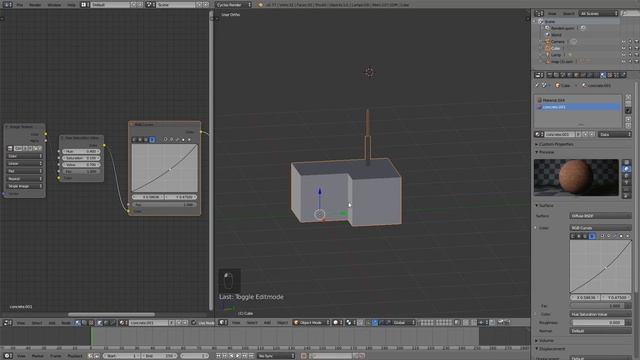The width and height of the screenshot is (640, 360).
Task: Toggle renderability camera for Cube row
Action: click(636, 48)
